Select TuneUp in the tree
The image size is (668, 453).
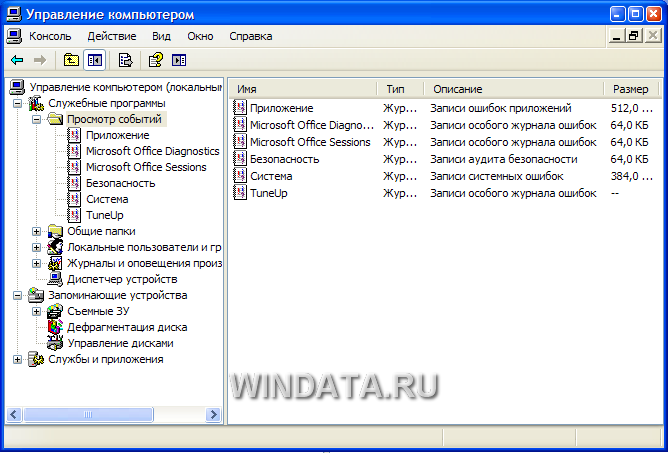(105, 215)
